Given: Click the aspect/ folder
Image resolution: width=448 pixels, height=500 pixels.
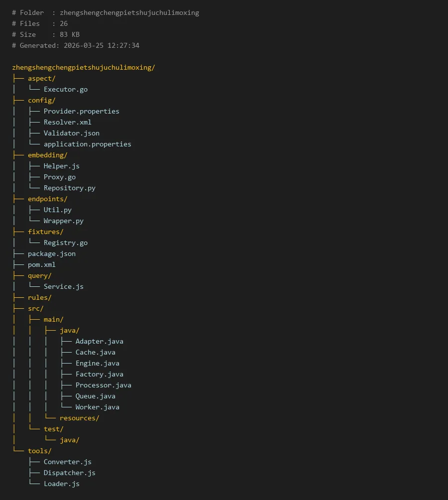Looking at the screenshot, I should coord(41,78).
